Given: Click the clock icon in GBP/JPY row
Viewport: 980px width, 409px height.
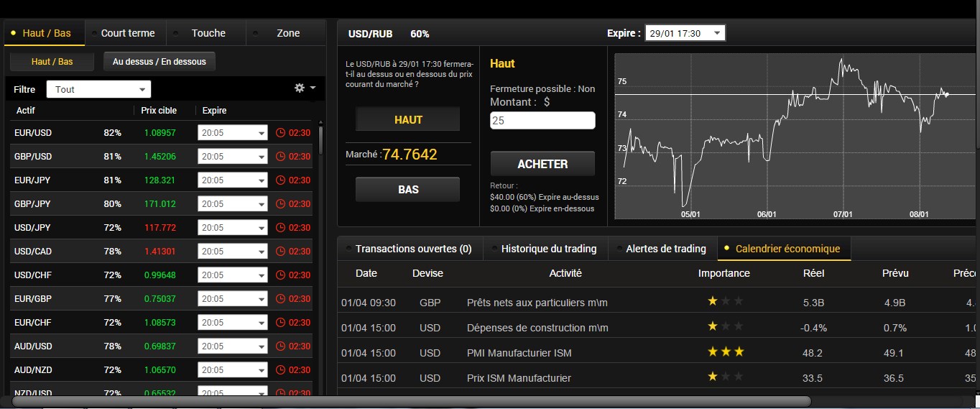Looking at the screenshot, I should tap(281, 203).
